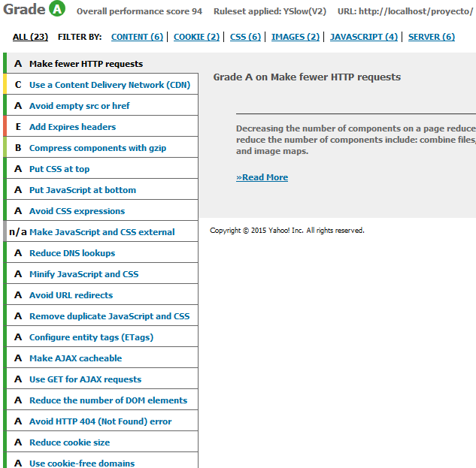Filter rules by IMAGES (2)
Image resolution: width=476 pixels, height=468 pixels.
(295, 37)
